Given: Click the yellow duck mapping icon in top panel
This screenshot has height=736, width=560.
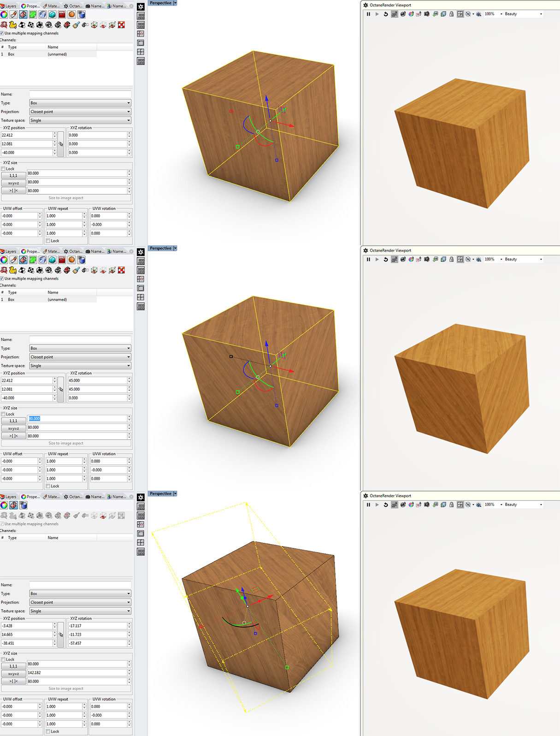Looking at the screenshot, I should (13, 25).
